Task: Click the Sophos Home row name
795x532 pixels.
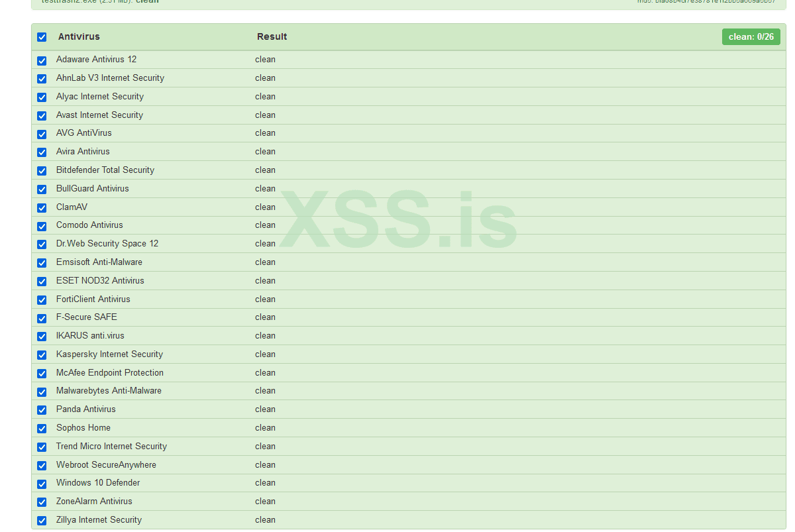Action: tap(83, 428)
